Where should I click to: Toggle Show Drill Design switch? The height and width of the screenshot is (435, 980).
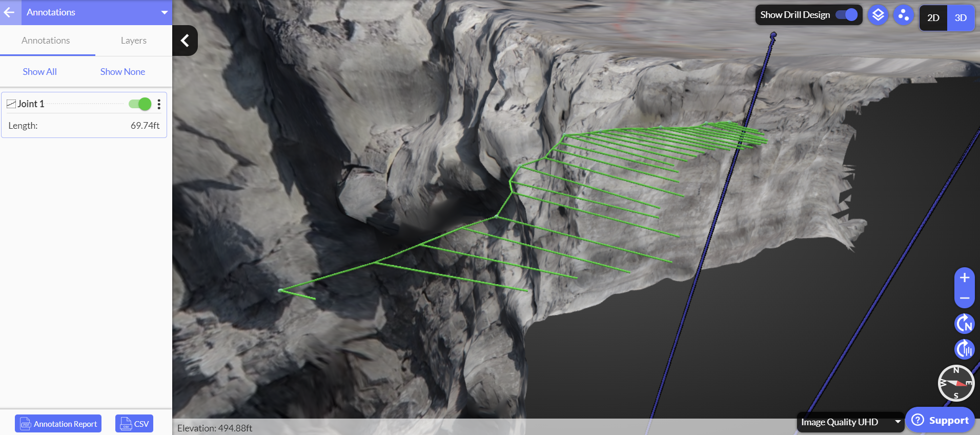coord(847,15)
